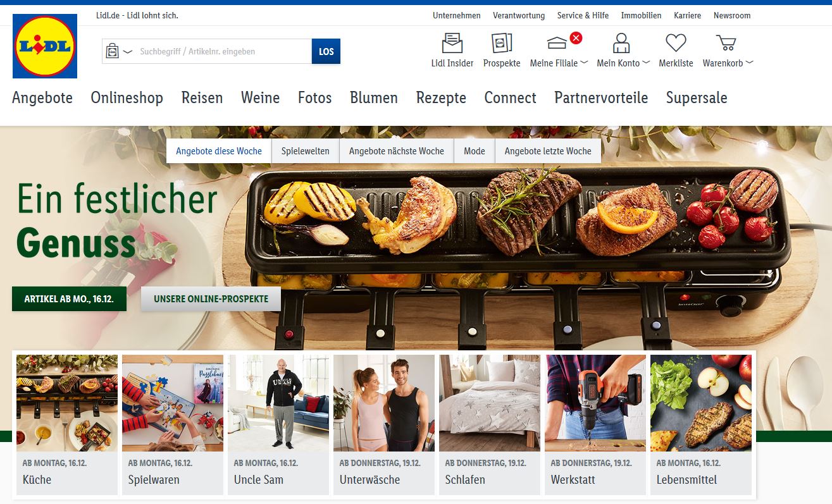Expand the Warenkorb dropdown arrow
832x504 pixels.
pyautogui.click(x=750, y=63)
